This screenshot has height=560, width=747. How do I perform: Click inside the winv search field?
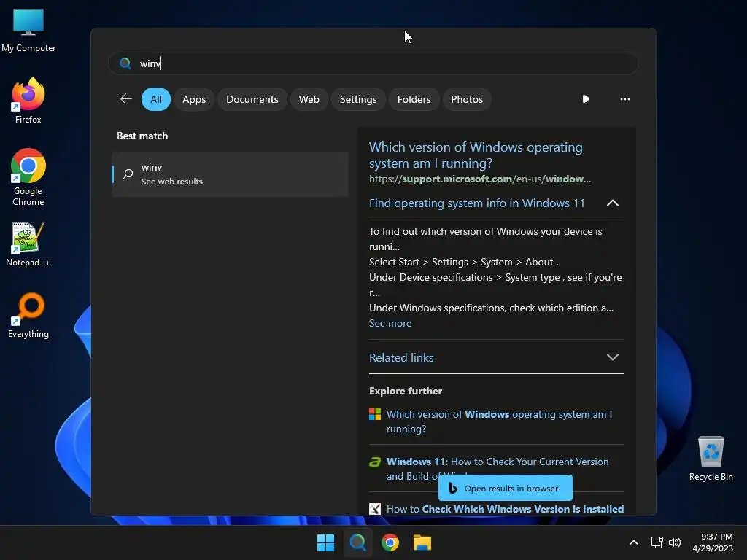[x=373, y=63]
